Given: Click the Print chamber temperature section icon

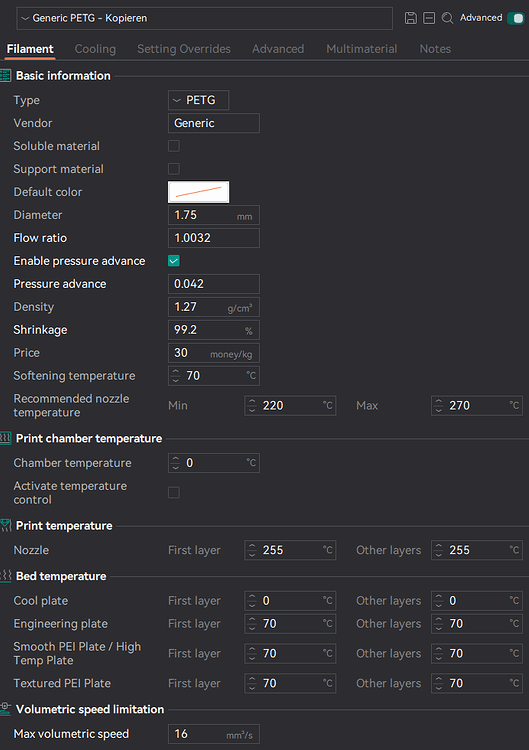Looking at the screenshot, I should 5,438.
